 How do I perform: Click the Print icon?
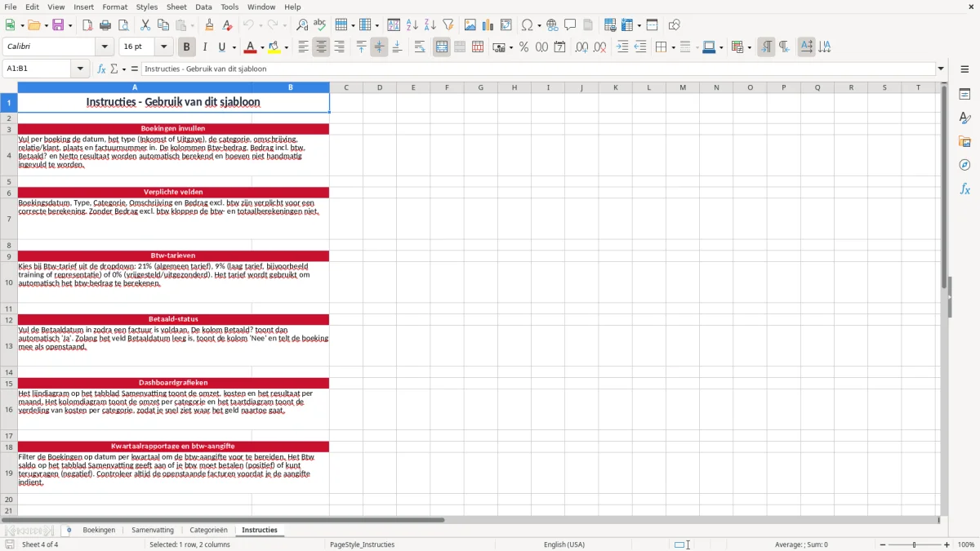coord(105,25)
